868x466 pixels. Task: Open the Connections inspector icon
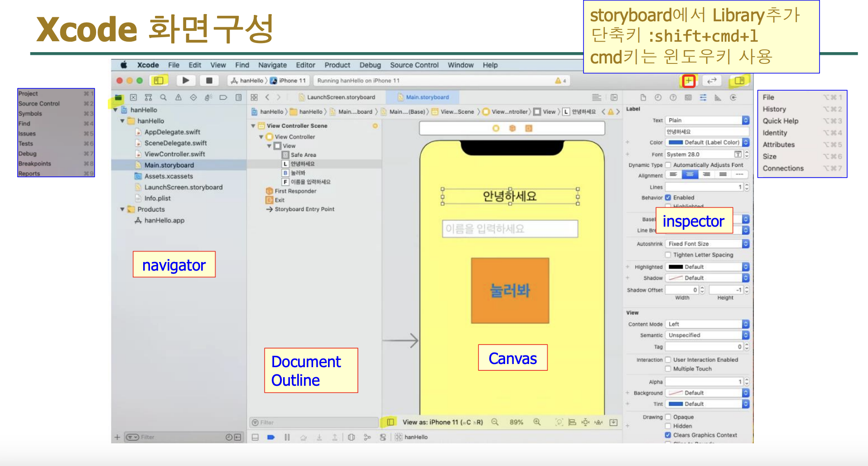point(733,97)
